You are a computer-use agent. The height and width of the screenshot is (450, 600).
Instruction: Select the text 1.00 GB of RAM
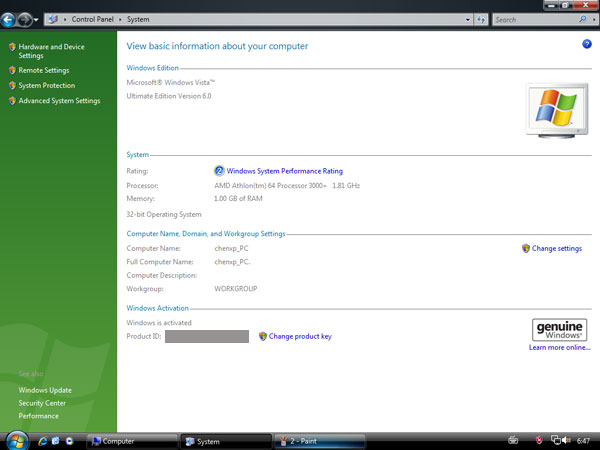coord(238,199)
